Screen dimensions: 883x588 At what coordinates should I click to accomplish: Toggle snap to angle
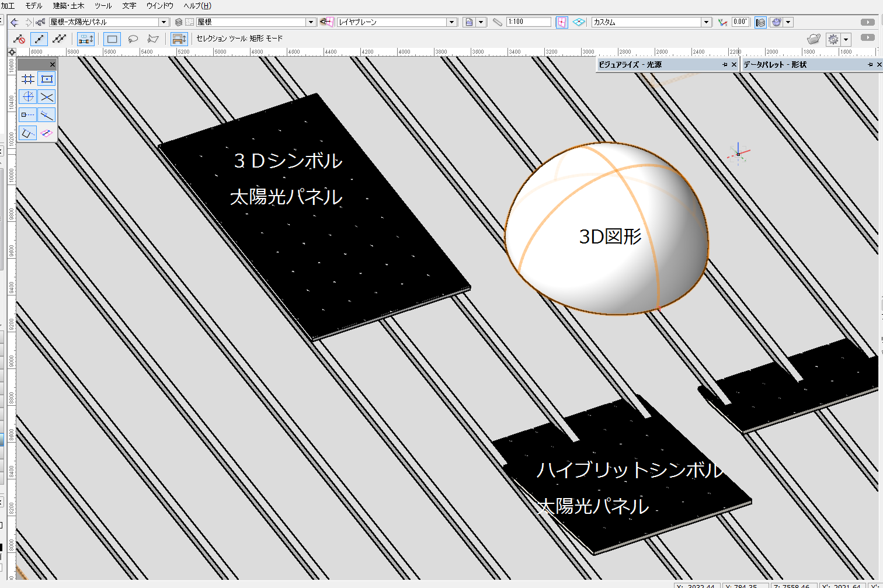click(28, 97)
